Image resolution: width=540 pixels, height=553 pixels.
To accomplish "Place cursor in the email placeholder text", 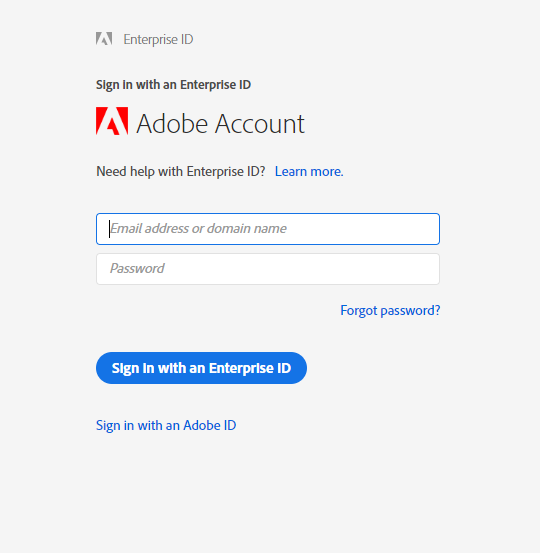I will [x=198, y=229].
